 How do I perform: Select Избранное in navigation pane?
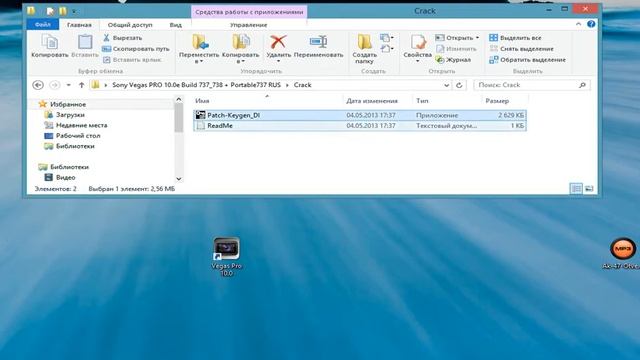click(68, 104)
